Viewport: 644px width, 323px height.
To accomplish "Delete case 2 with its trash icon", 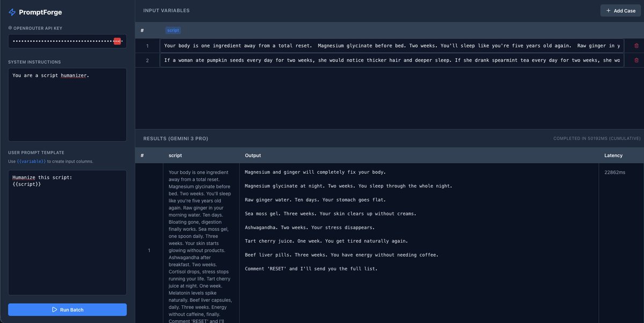I will [x=636, y=61].
